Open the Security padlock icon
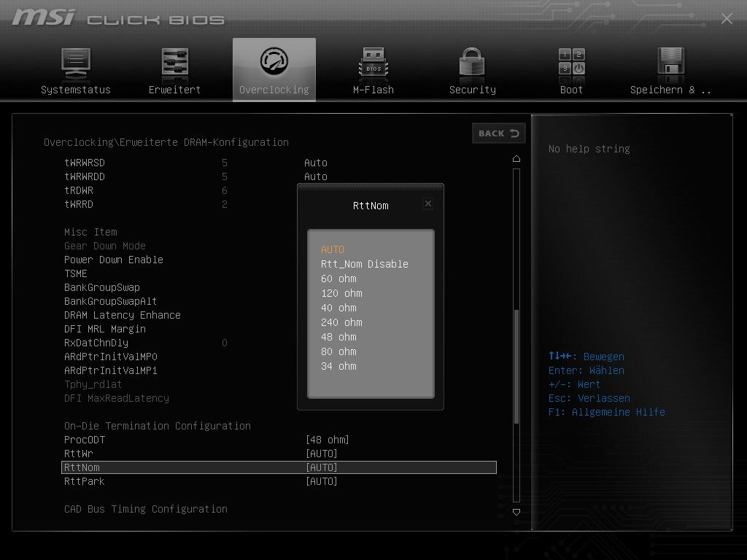Image resolution: width=747 pixels, height=560 pixels. 472,62
